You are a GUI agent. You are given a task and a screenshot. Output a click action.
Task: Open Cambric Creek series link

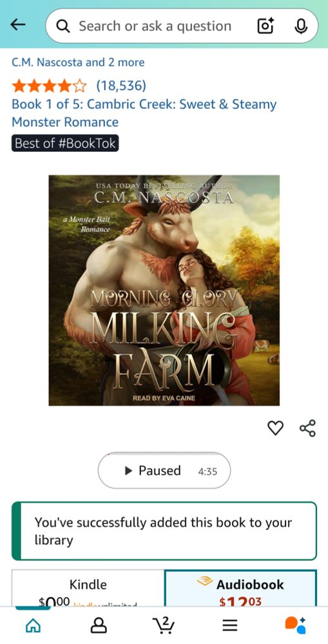coord(144,113)
